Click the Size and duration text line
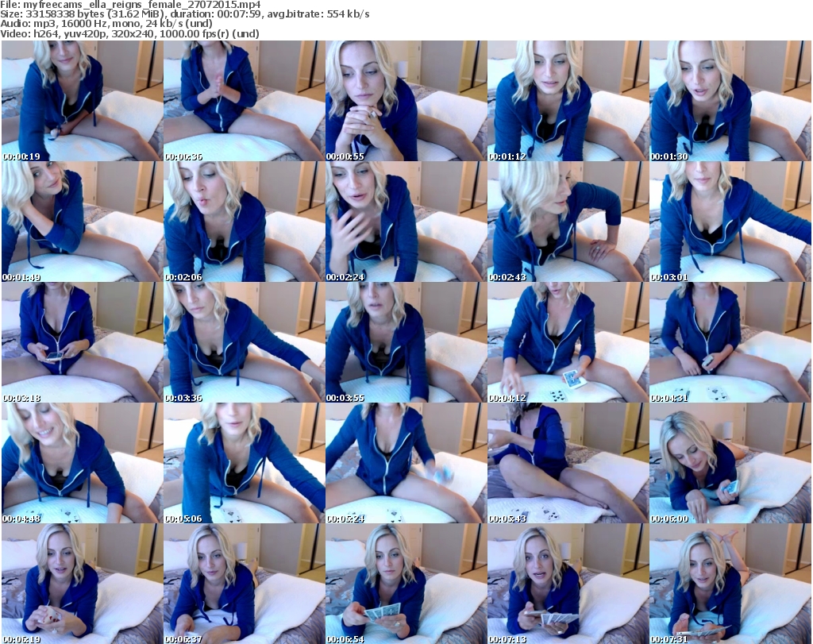This screenshot has width=813, height=644. [185, 14]
